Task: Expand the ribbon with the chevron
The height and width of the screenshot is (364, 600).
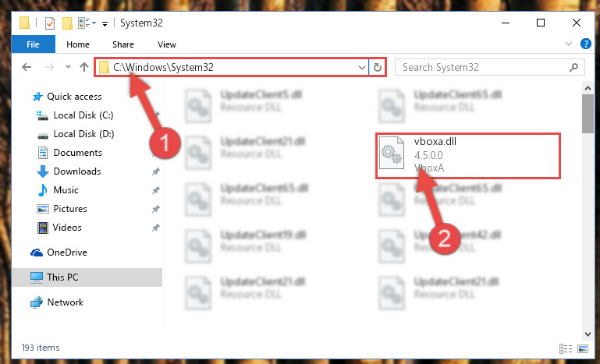Action: 569,44
